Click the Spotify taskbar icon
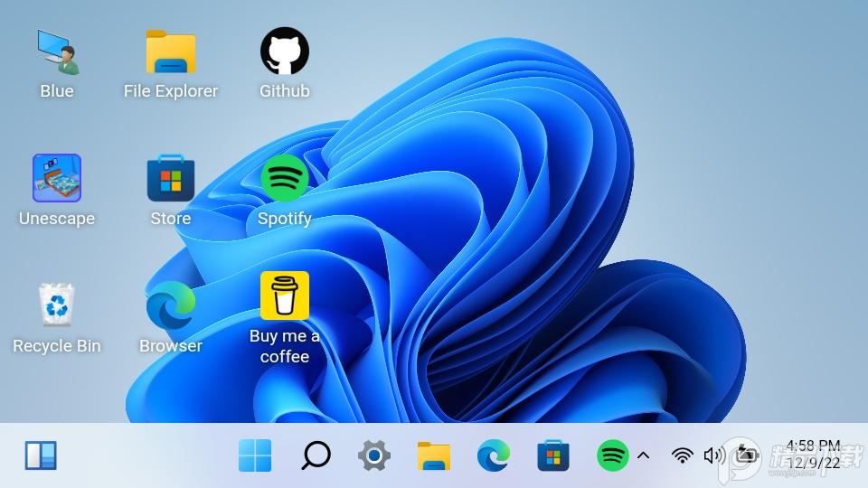This screenshot has width=868, height=488. [x=613, y=455]
